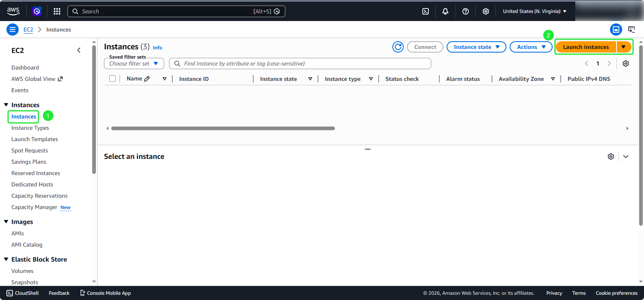The width and height of the screenshot is (644, 300).
Task: Go to the previous page of instances
Action: [587, 63]
